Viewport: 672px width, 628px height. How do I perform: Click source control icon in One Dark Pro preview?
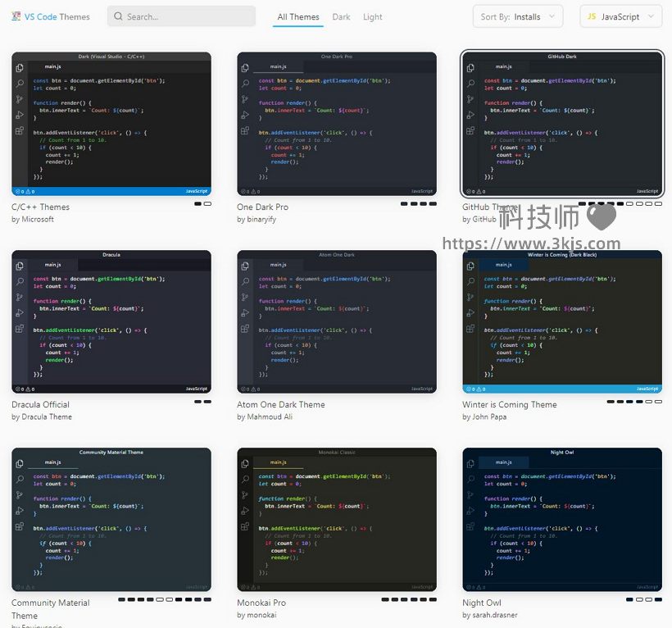click(245, 99)
